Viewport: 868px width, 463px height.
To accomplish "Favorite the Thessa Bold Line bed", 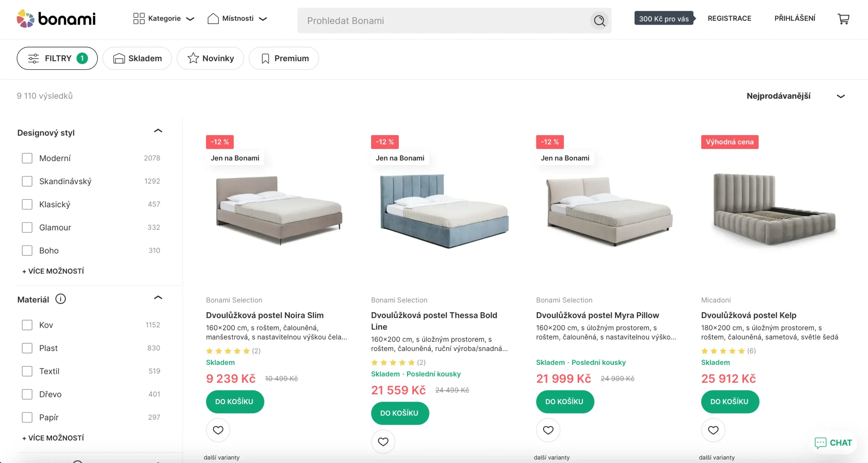I will (x=383, y=442).
